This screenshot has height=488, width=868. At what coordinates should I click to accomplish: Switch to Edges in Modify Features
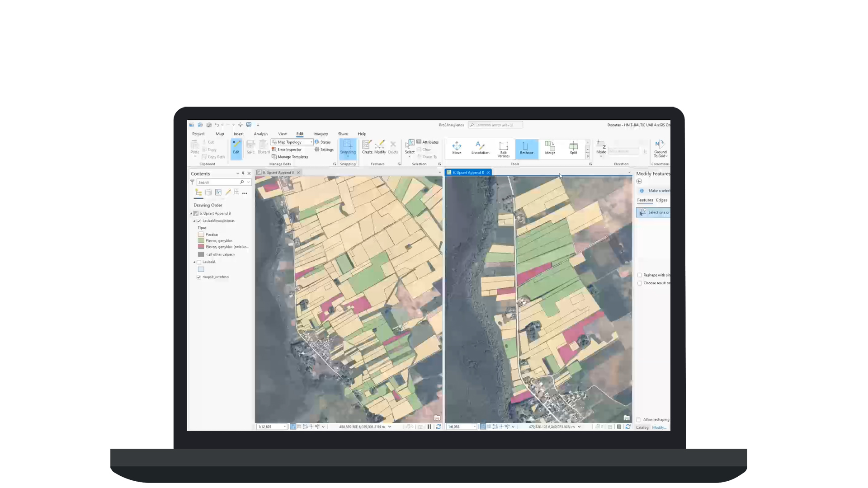pos(661,200)
